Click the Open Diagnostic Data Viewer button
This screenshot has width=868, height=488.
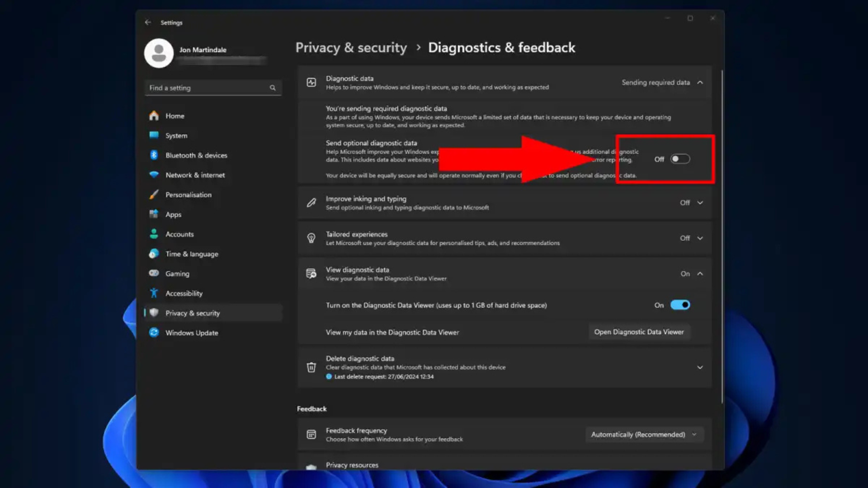(x=639, y=332)
